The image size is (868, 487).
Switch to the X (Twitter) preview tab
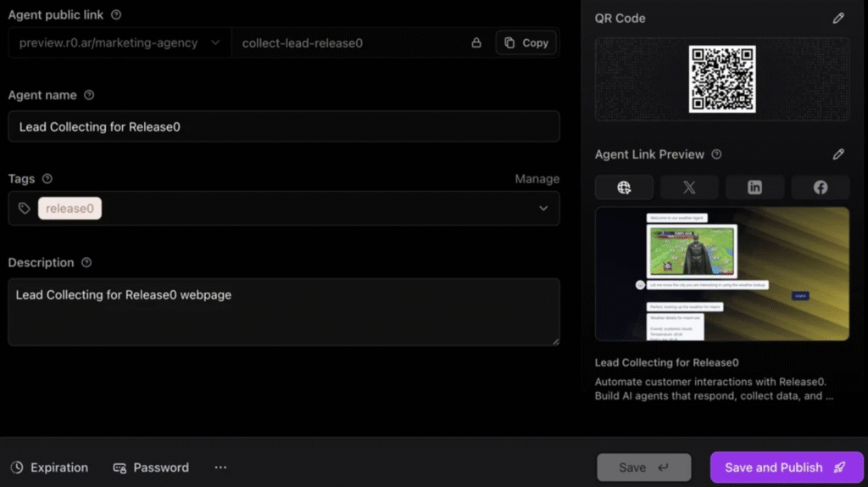coord(689,188)
